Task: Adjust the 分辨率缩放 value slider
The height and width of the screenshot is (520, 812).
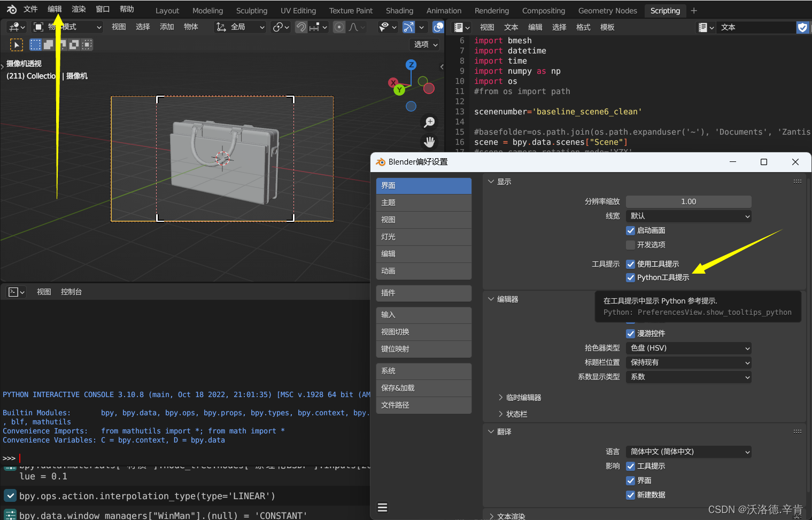Action: 688,201
